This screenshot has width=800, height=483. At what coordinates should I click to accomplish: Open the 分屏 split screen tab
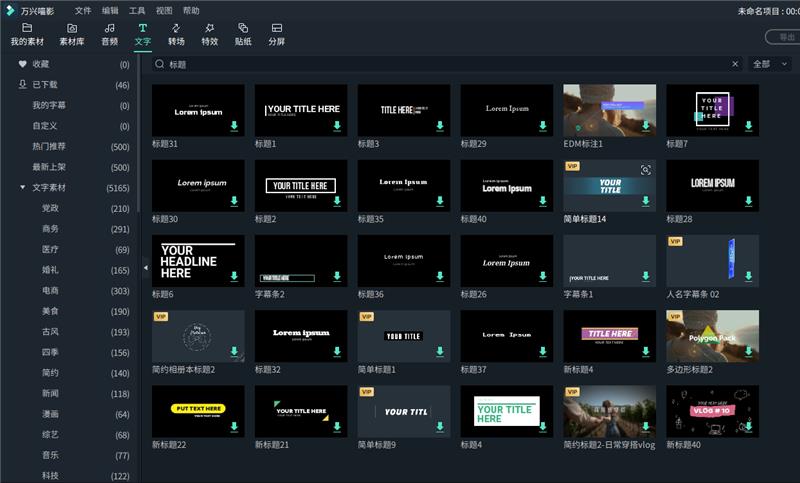point(277,34)
